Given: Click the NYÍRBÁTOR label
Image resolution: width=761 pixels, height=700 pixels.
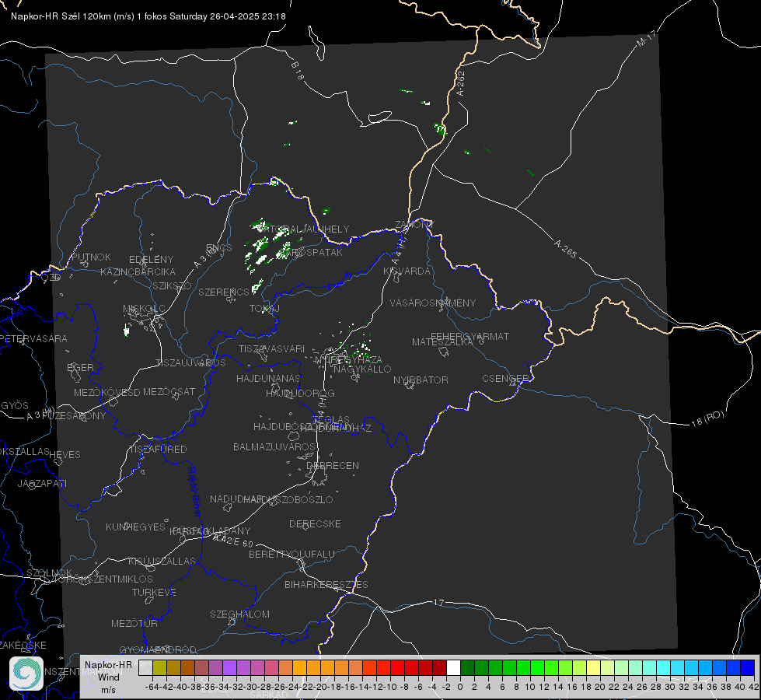Looking at the screenshot, I should (421, 380).
